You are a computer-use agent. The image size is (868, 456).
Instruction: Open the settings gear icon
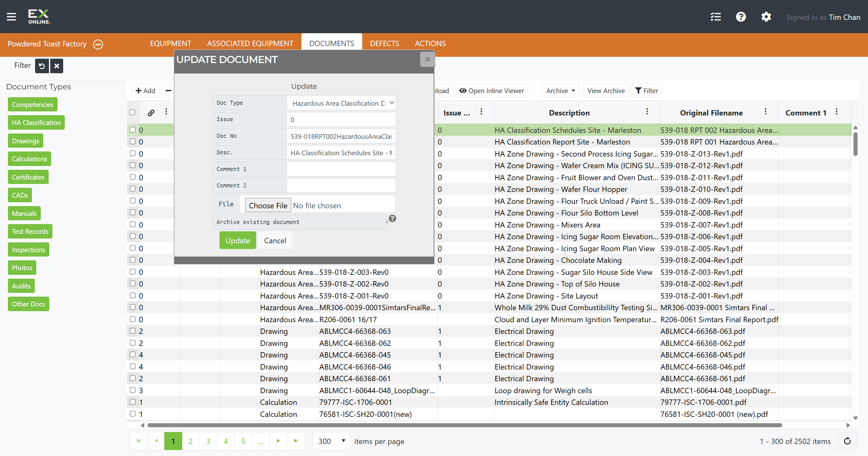(x=766, y=17)
